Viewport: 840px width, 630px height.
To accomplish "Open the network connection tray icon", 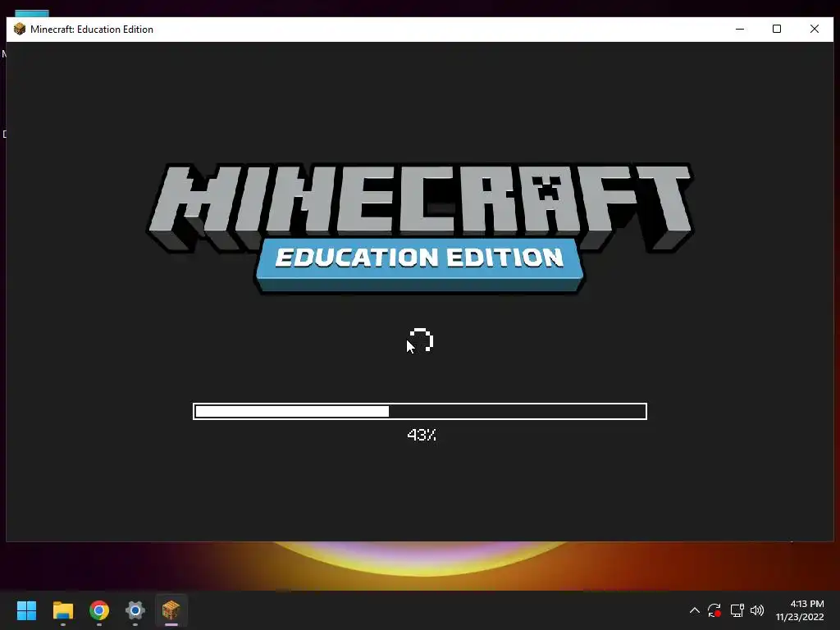I will pyautogui.click(x=737, y=610).
